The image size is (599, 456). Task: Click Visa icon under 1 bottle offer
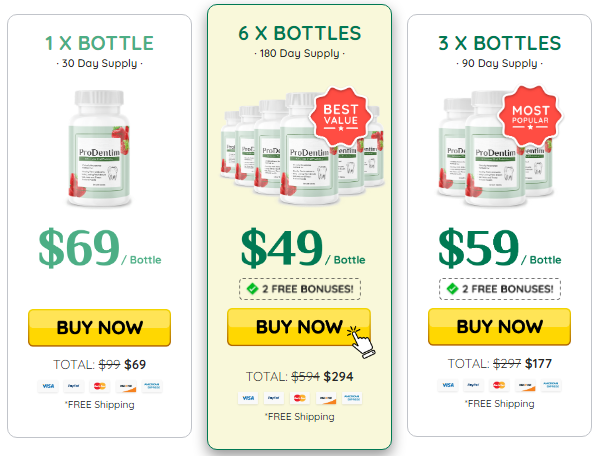coord(48,386)
